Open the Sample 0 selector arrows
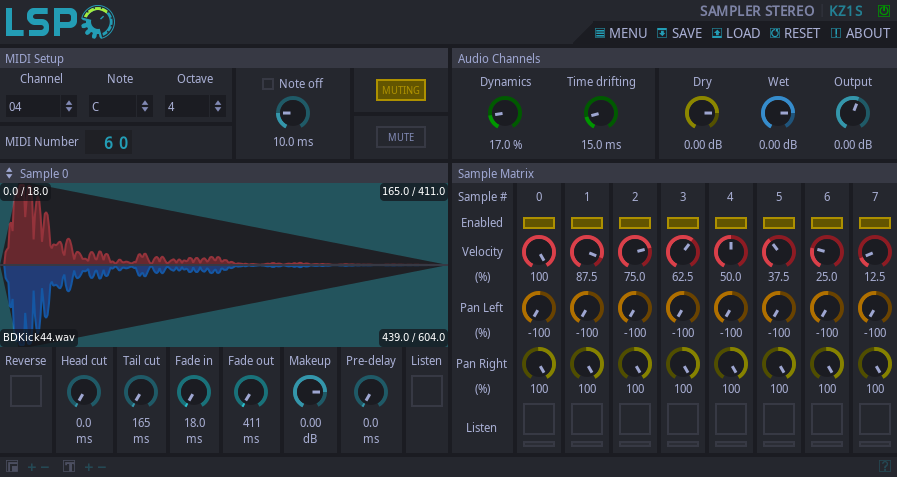 click(x=9, y=173)
